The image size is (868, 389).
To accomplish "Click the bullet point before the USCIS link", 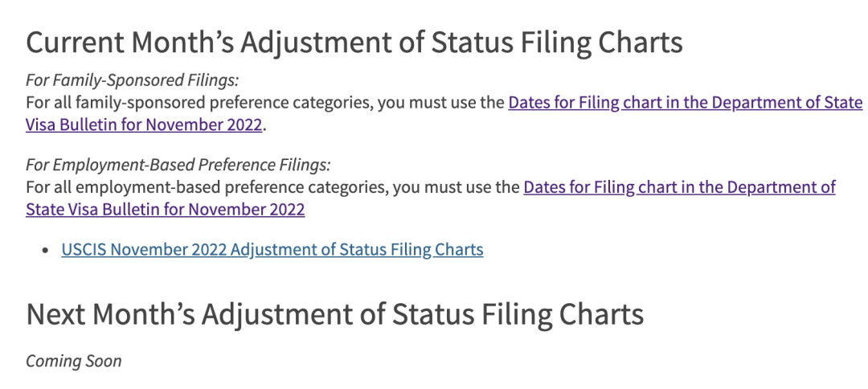I will (46, 250).
